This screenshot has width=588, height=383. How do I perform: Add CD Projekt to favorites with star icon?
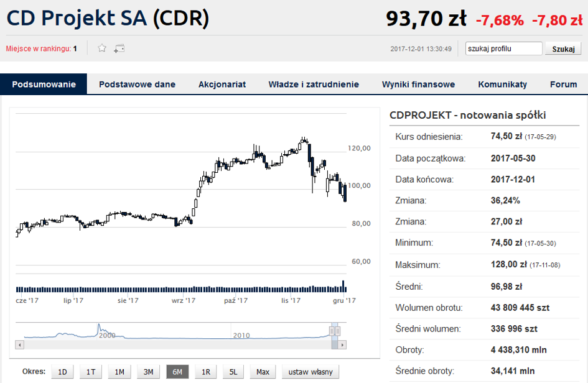pos(102,48)
